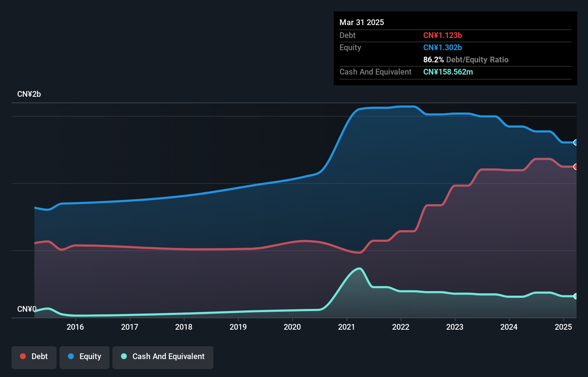588x377 pixels.
Task: Click the 2023 x-axis label
Action: click(455, 327)
